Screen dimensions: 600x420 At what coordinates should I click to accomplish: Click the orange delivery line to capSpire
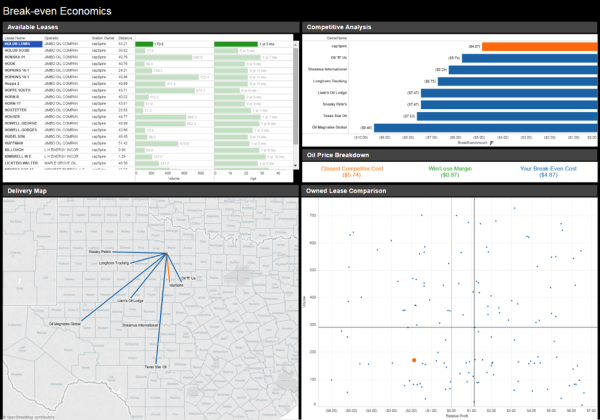[x=168, y=269]
